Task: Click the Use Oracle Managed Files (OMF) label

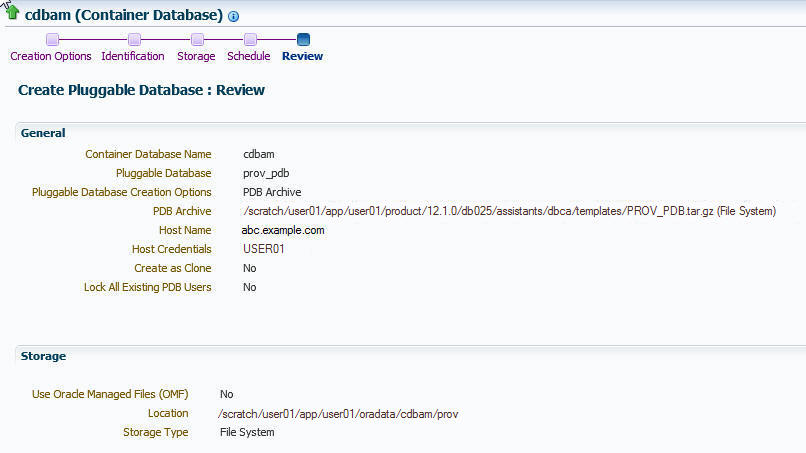Action: [110, 394]
